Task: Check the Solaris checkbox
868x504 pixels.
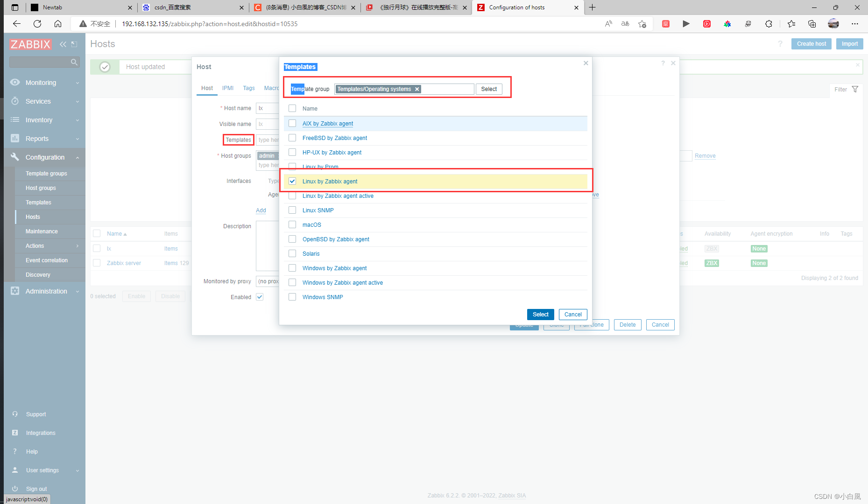Action: coord(292,253)
